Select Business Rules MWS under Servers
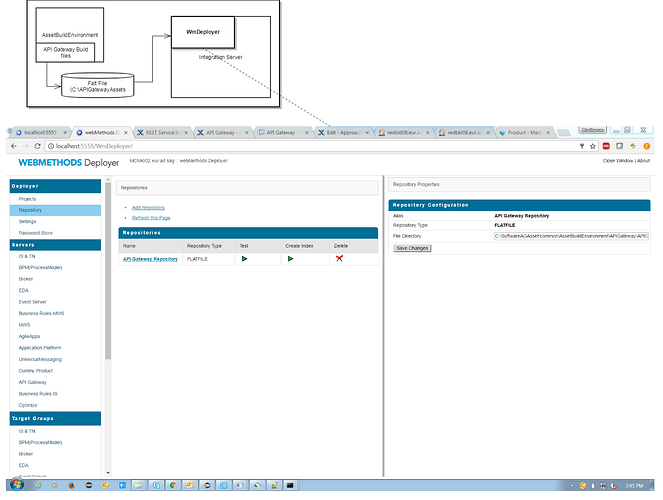 coord(41,314)
